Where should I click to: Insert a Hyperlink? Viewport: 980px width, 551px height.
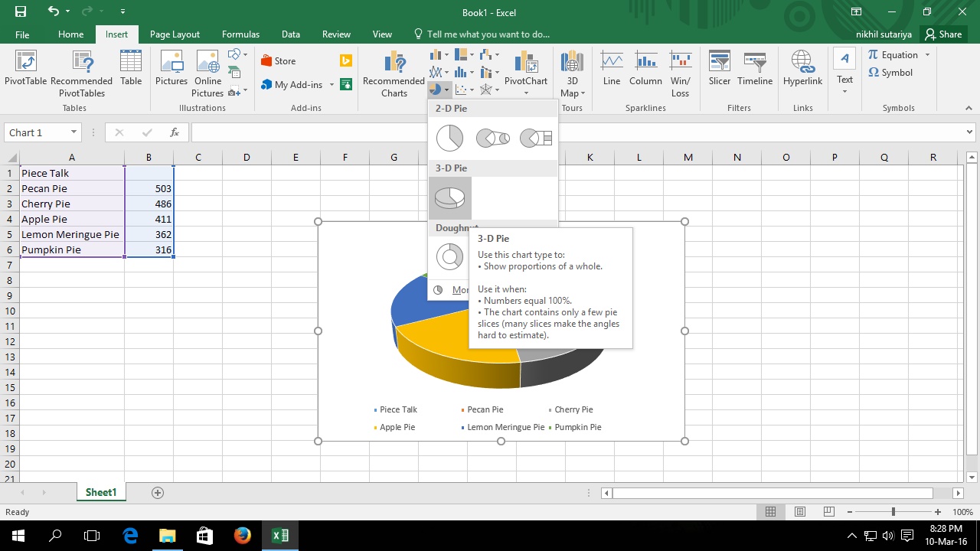(802, 68)
